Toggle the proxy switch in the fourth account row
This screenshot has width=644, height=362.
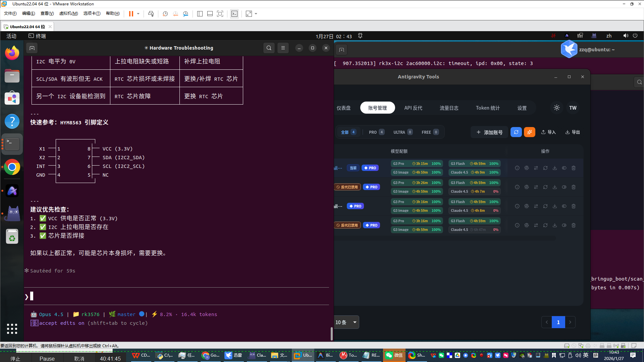pyautogui.click(x=564, y=225)
